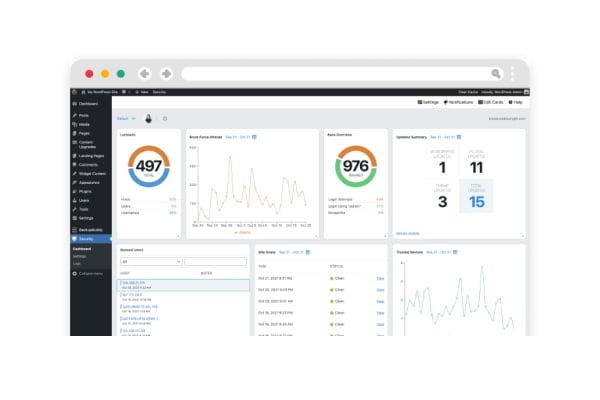The image size is (600, 400).
Task: Click the gear icon beside the avatar
Action: click(165, 118)
